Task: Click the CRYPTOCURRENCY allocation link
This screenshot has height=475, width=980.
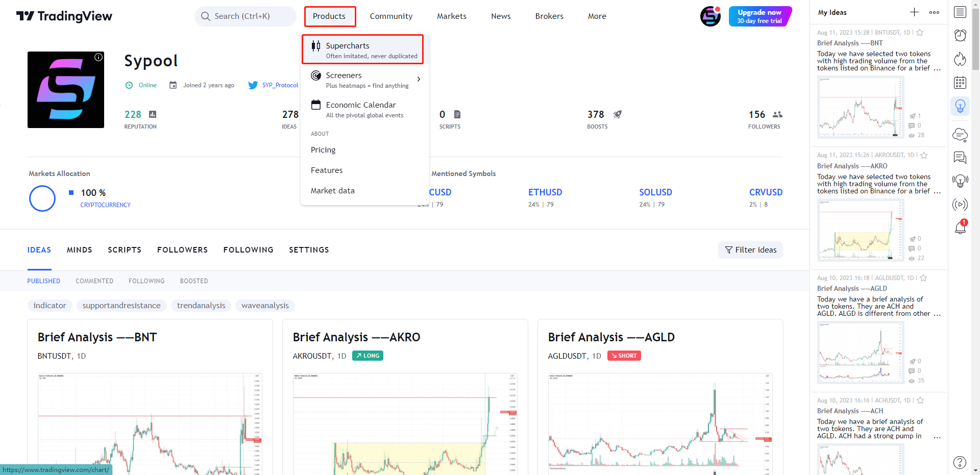Action: 106,205
